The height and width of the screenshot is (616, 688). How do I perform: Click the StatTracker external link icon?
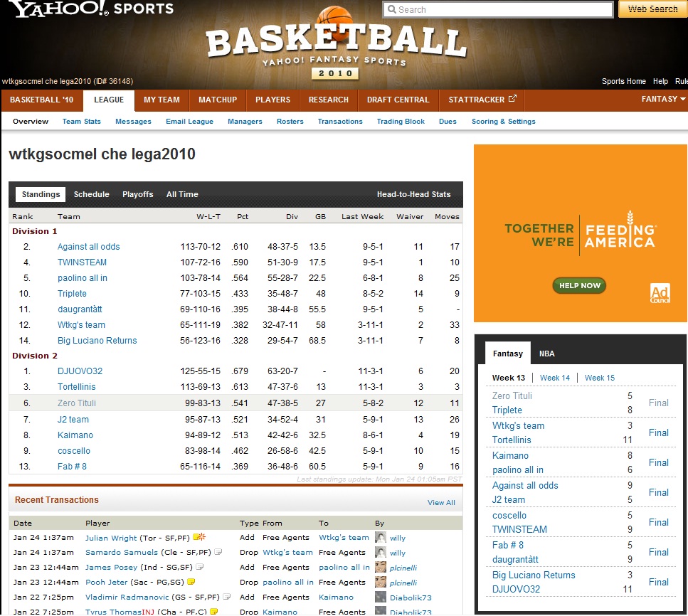point(512,100)
